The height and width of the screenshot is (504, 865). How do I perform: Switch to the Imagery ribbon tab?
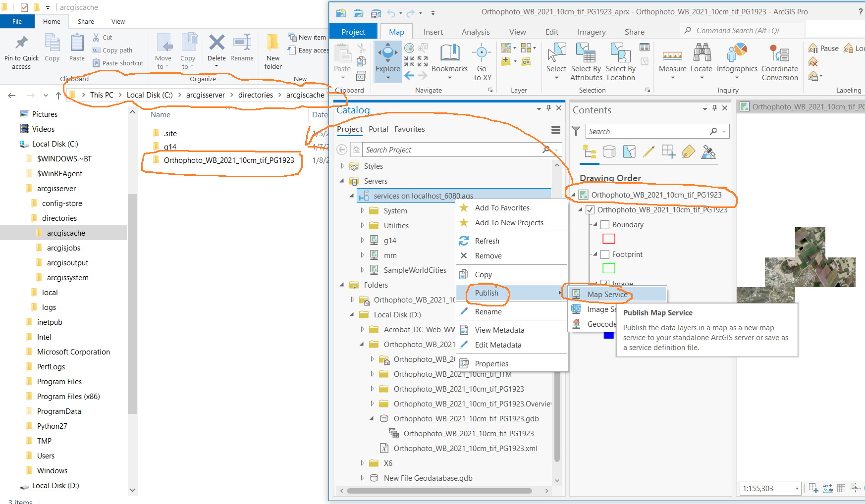tap(591, 31)
